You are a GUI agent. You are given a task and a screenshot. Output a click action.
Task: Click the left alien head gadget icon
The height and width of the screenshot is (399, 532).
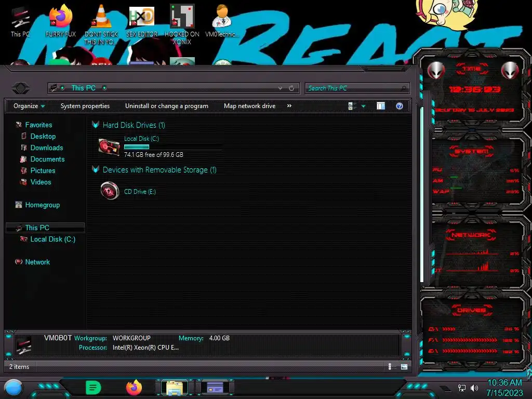coord(436,70)
